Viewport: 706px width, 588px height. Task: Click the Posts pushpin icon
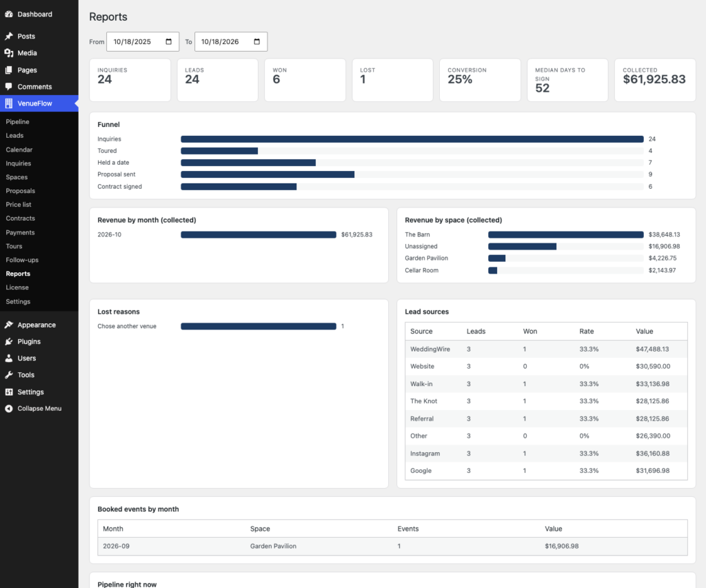[x=8, y=36]
